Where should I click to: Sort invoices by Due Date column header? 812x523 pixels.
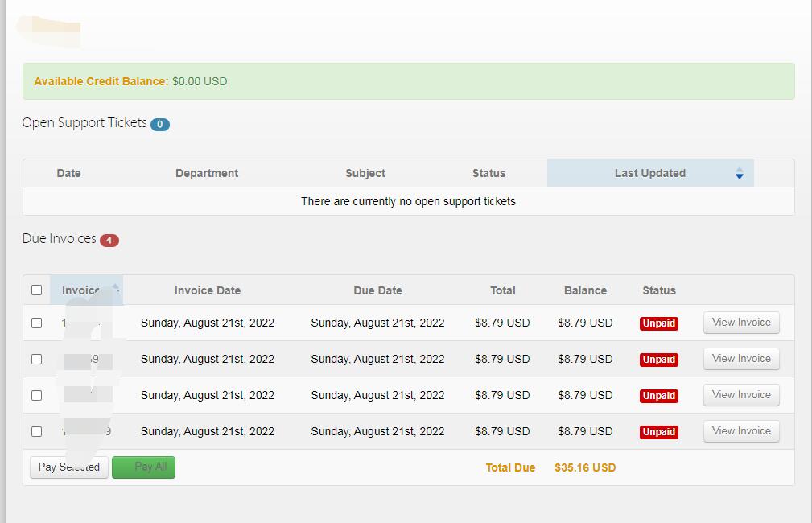(x=377, y=290)
